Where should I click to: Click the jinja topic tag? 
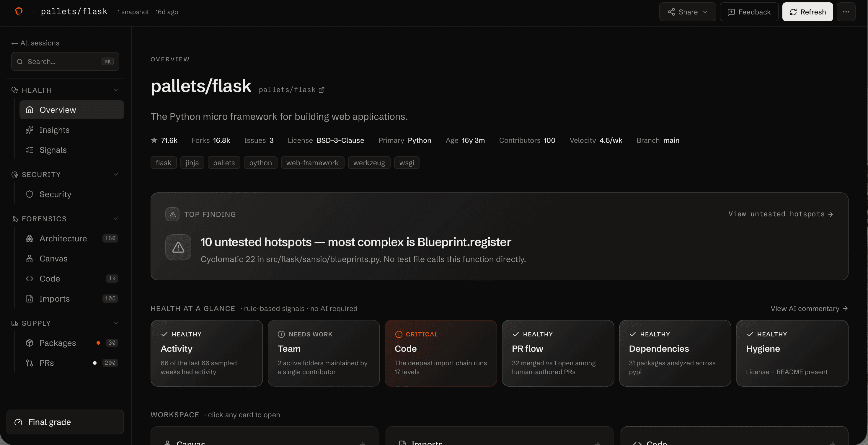tap(192, 163)
